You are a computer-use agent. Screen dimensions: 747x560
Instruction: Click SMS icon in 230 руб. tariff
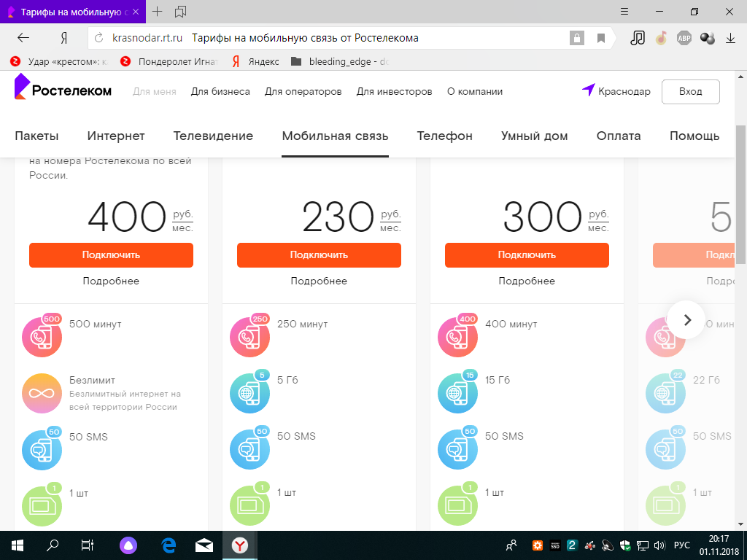(249, 448)
